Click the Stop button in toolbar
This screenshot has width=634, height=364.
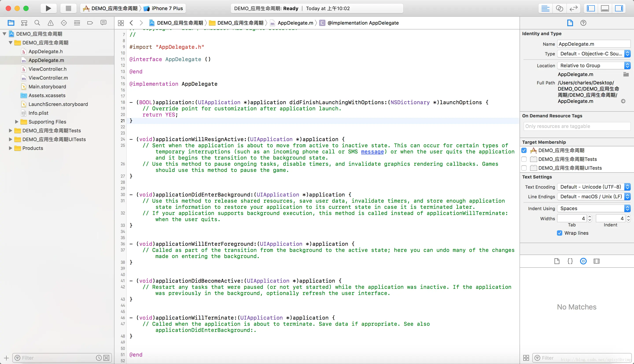click(68, 8)
